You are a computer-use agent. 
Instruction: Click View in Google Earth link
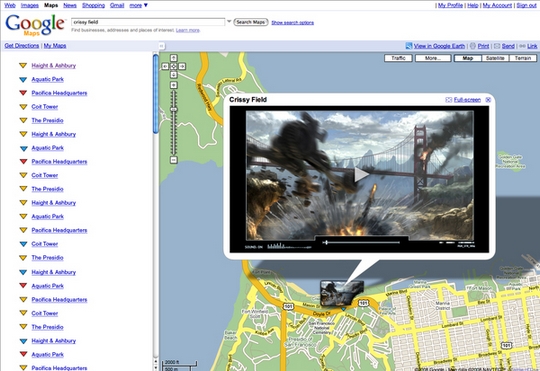click(x=439, y=46)
